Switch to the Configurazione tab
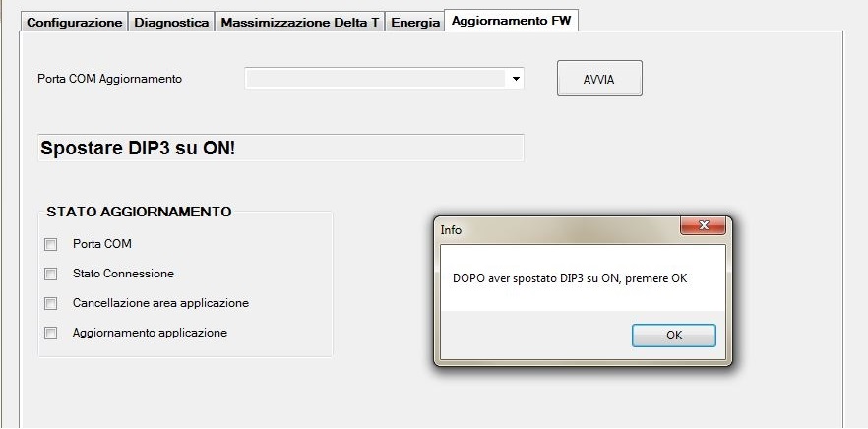Screen dimensions: 868x429 pyautogui.click(x=75, y=23)
